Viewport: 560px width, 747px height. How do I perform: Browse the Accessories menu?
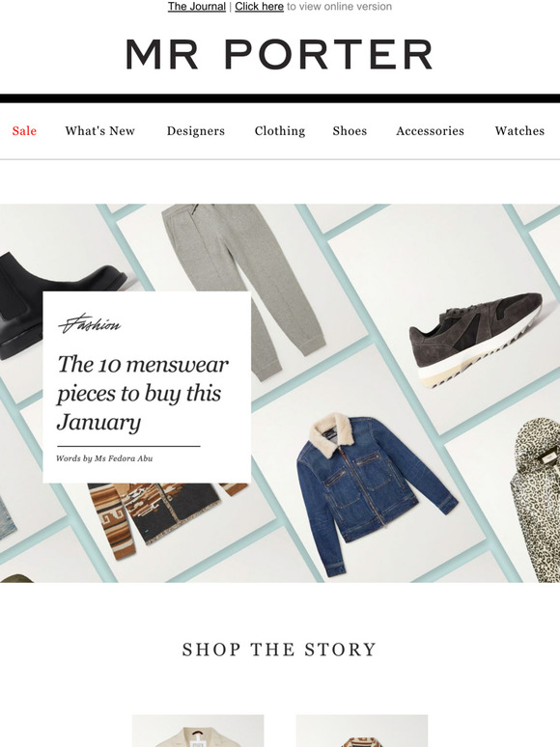point(430,131)
